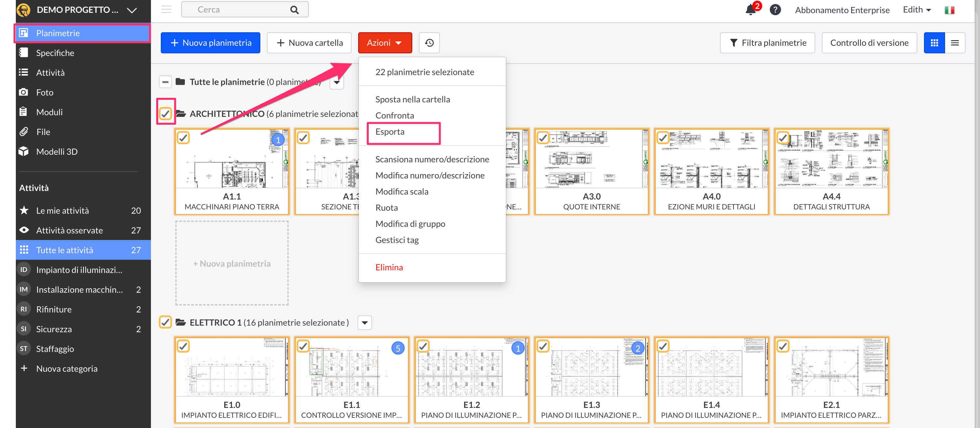
Task: Switch to grid view icon
Action: click(x=934, y=43)
